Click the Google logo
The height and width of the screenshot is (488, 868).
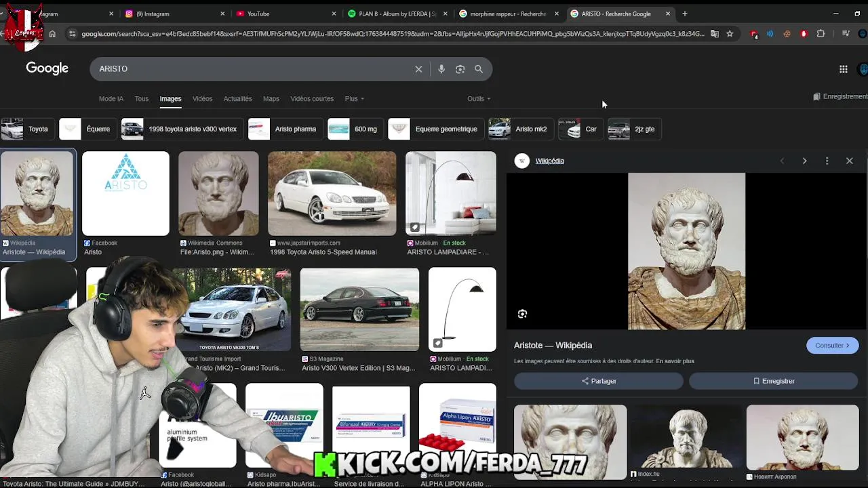[47, 68]
